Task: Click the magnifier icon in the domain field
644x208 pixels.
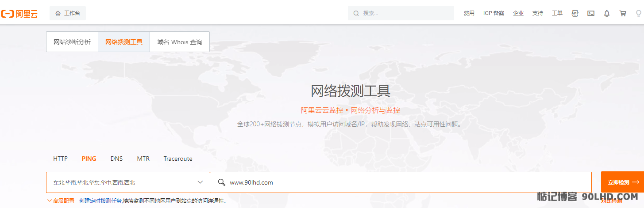Action: pyautogui.click(x=222, y=182)
